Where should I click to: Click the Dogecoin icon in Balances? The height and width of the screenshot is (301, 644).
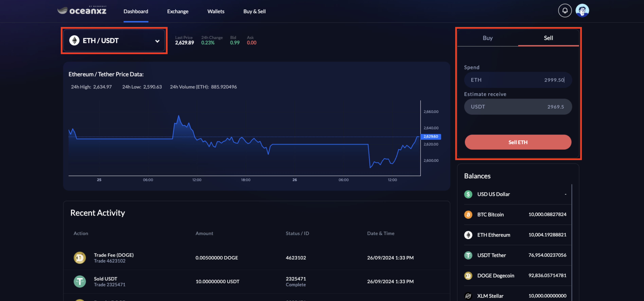point(468,276)
